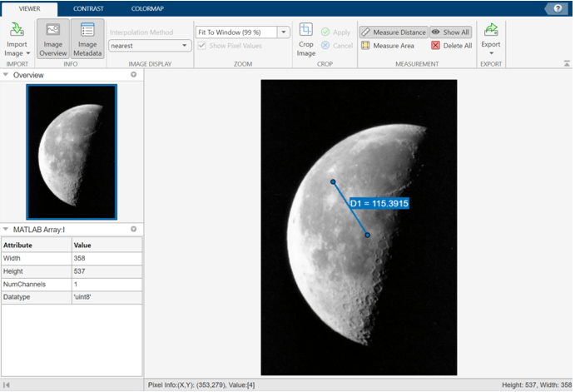Viewport: 575px width, 392px height.
Task: Click the collapse-panel arrow icon at bottom left
Action: point(6,385)
